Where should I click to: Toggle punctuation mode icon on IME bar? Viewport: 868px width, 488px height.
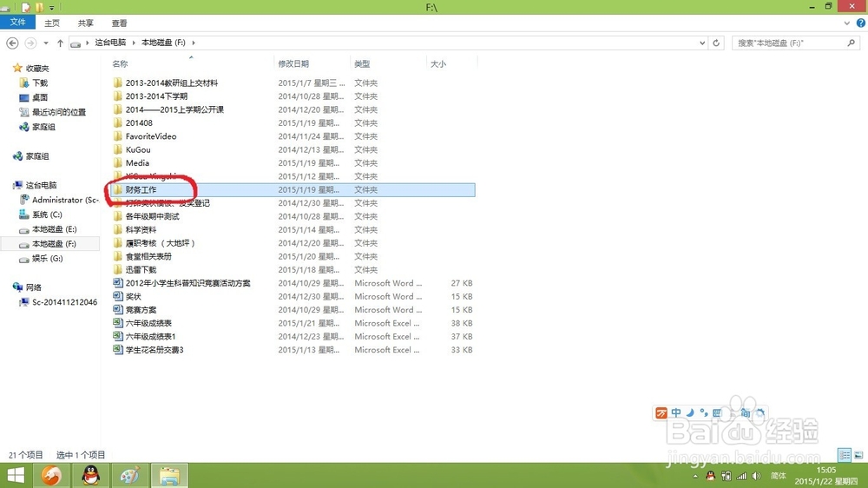704,412
